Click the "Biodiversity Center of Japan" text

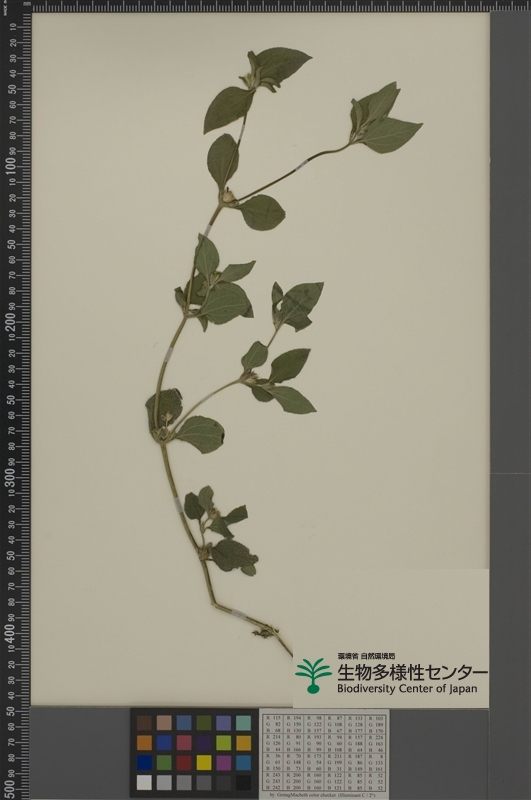[x=407, y=689]
